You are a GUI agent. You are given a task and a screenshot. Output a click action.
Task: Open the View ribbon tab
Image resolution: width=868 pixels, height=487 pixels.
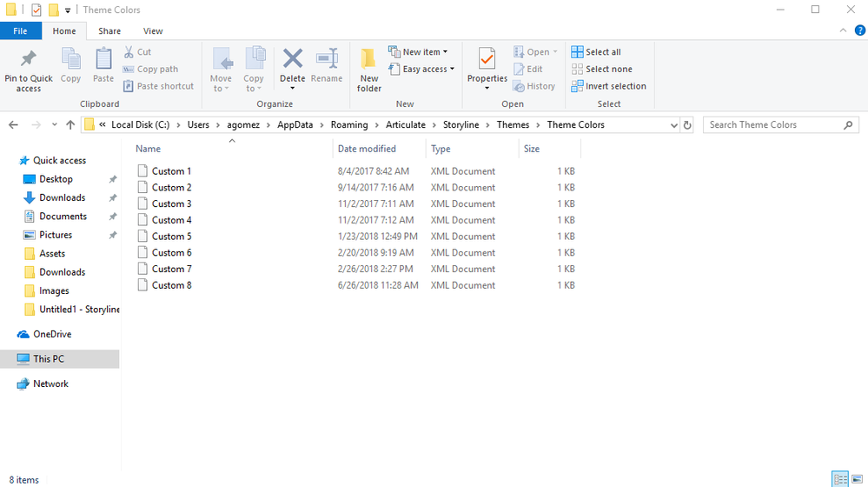tap(153, 31)
